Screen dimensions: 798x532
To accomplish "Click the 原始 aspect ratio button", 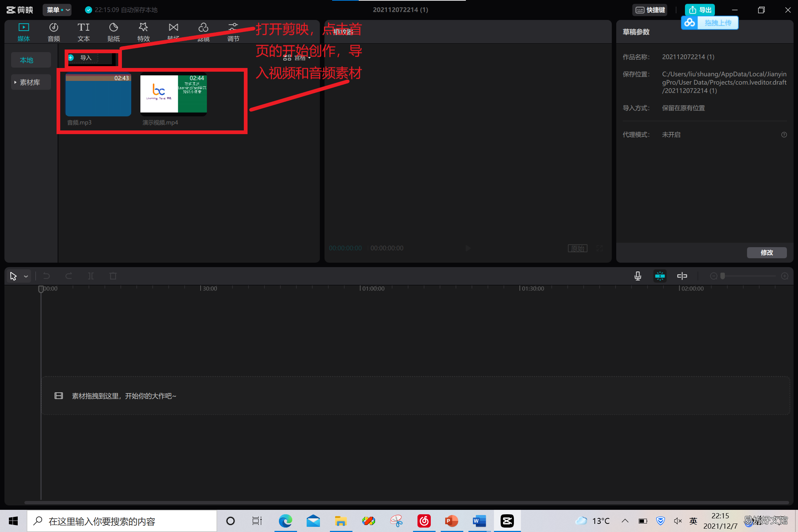I will (577, 248).
